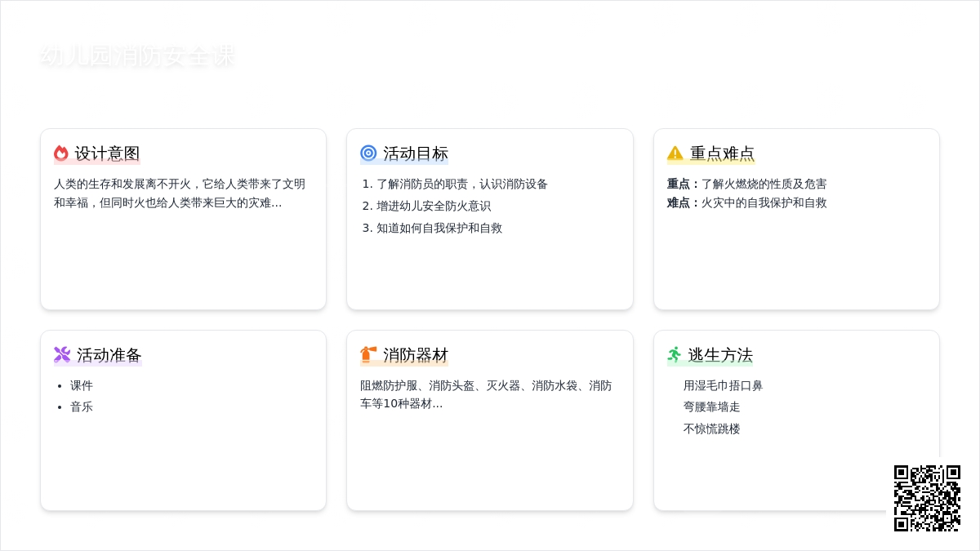Select the 设计意图 card heading
The height and width of the screenshot is (551, 980).
pyautogui.click(x=107, y=153)
